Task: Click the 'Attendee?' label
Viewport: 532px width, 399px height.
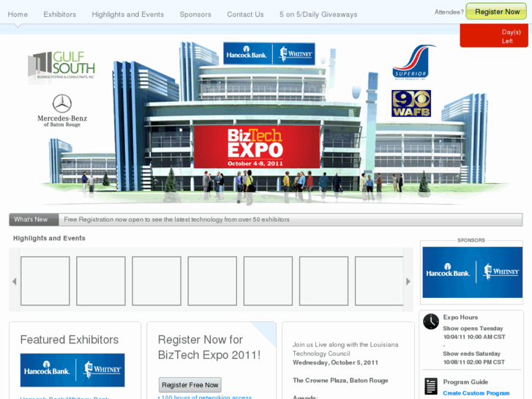Action: click(x=449, y=12)
